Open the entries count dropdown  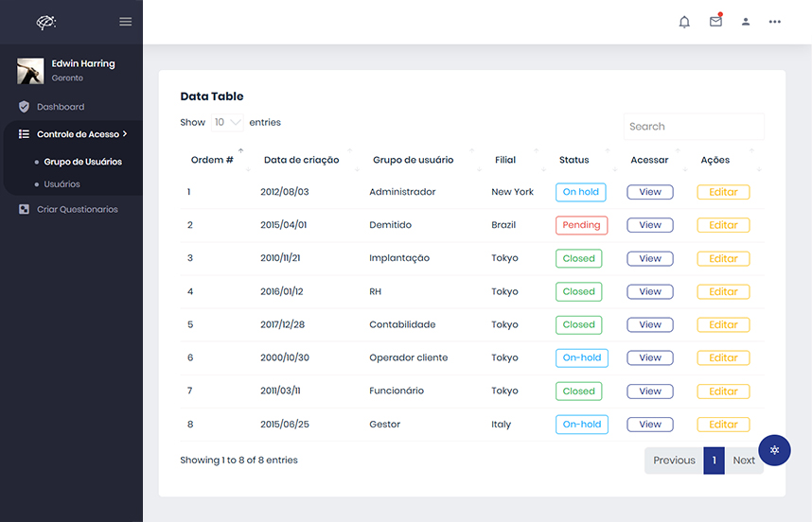point(227,123)
